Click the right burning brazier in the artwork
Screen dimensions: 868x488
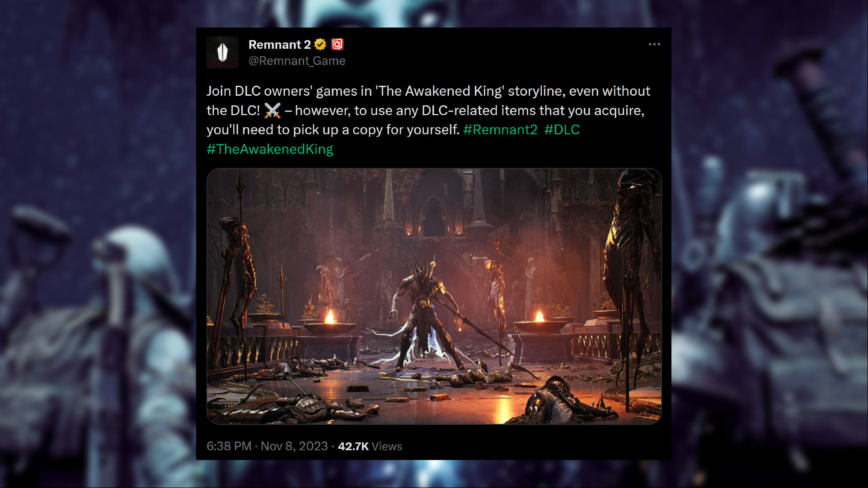[540, 323]
